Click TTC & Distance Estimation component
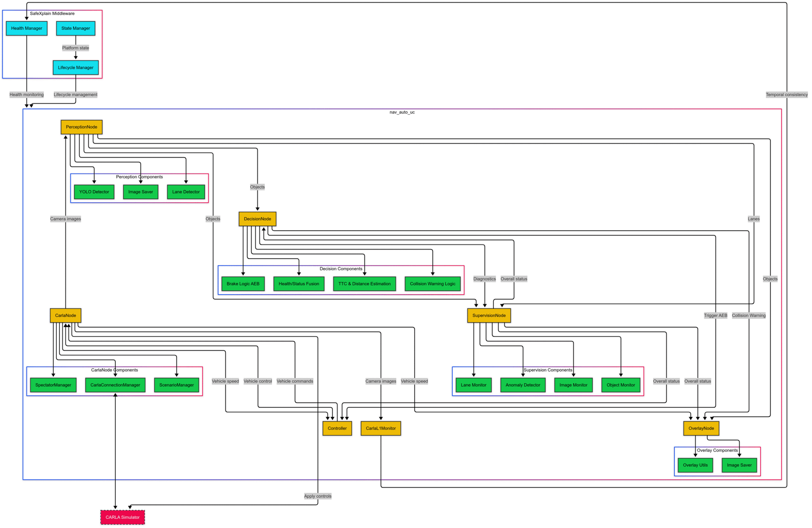The height and width of the screenshot is (528, 812). click(364, 284)
